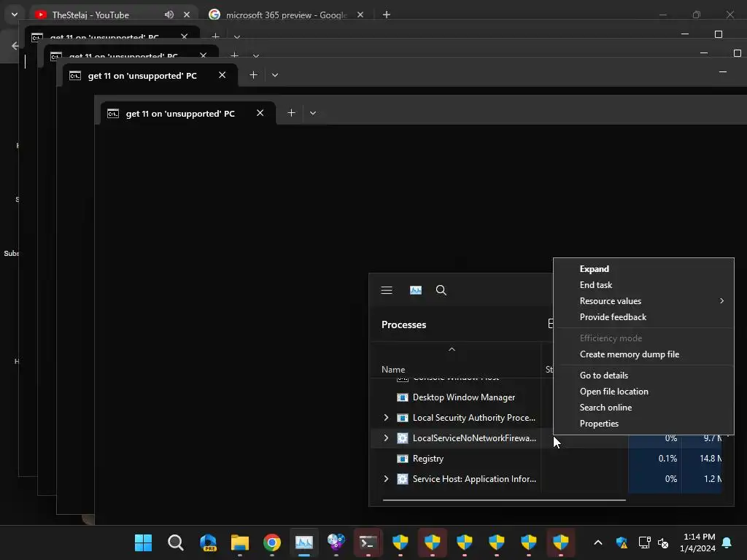Expand the Local Security Authority process group

pyautogui.click(x=386, y=418)
